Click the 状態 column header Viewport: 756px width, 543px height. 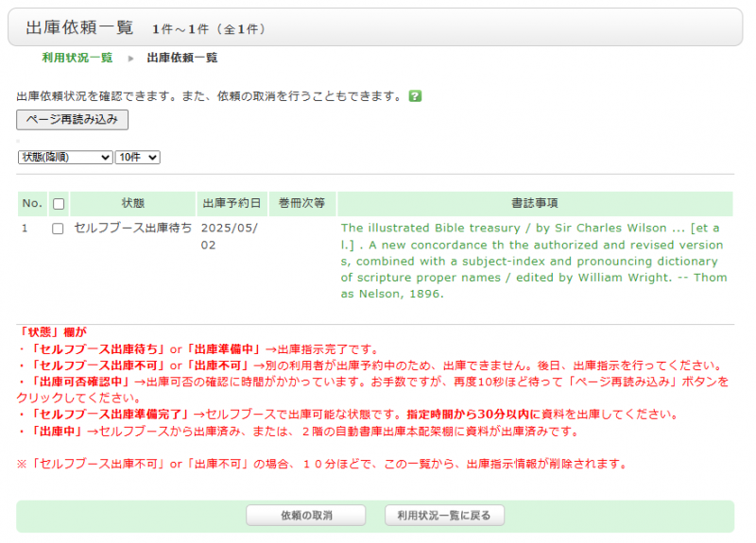coord(133,203)
